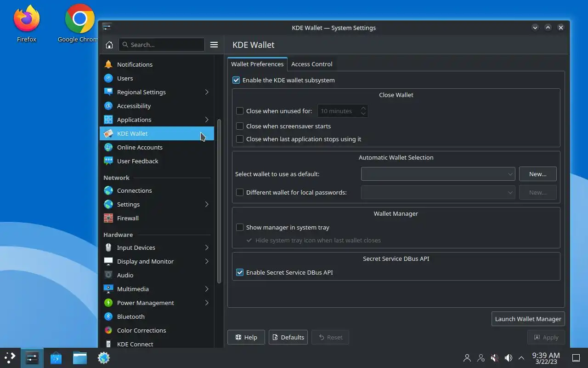Click the KDE Connect phone icon
Screen dimensions: 588x368
pos(108,344)
